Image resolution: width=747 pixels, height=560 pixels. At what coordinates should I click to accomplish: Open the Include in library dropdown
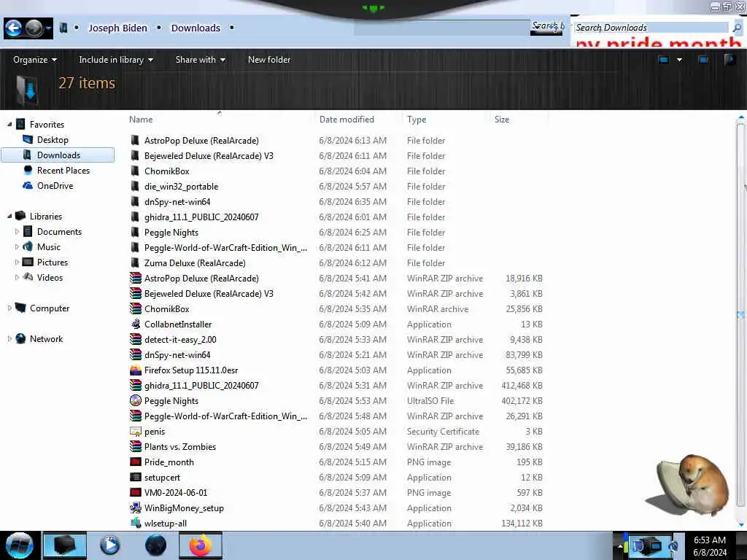pyautogui.click(x=116, y=60)
